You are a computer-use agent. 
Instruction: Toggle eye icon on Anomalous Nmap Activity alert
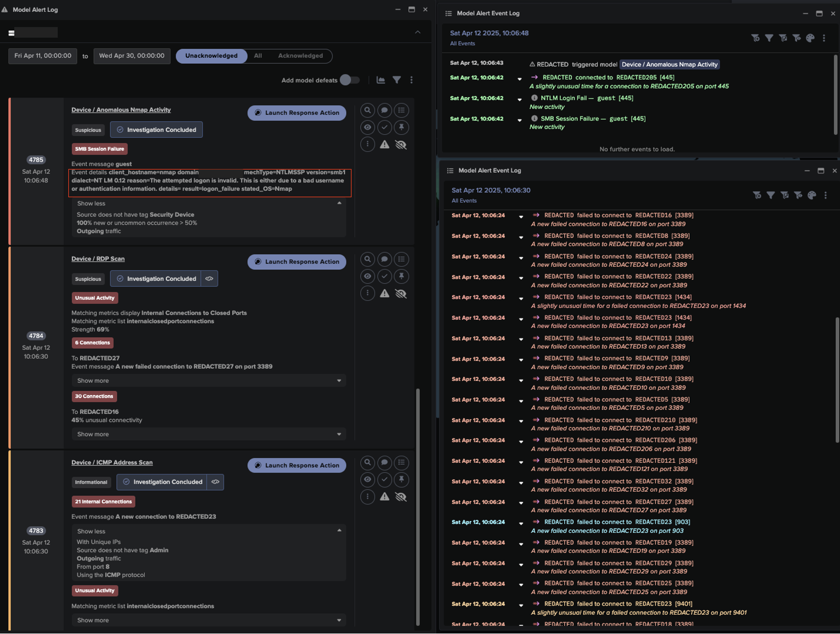pos(367,127)
